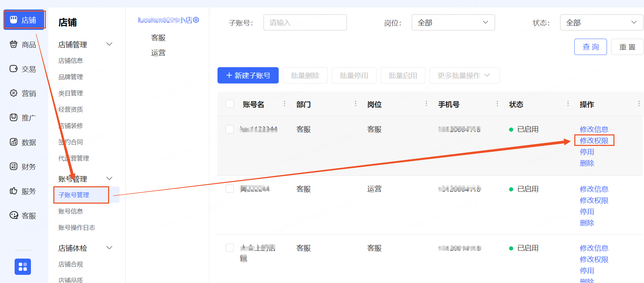Viewport: 644px width, 283px height.
Task: Open 店铺合规 menu item
Action: [71, 264]
